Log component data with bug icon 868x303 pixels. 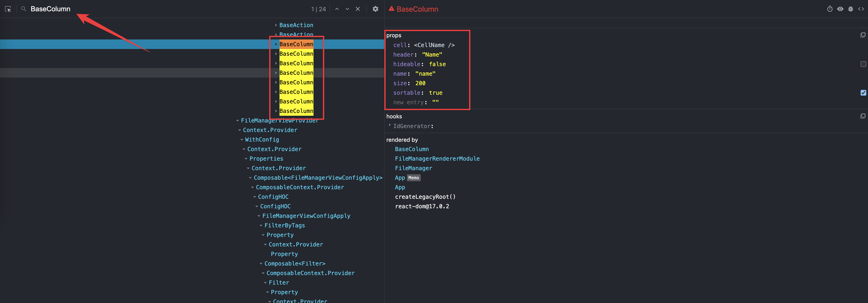(850, 9)
